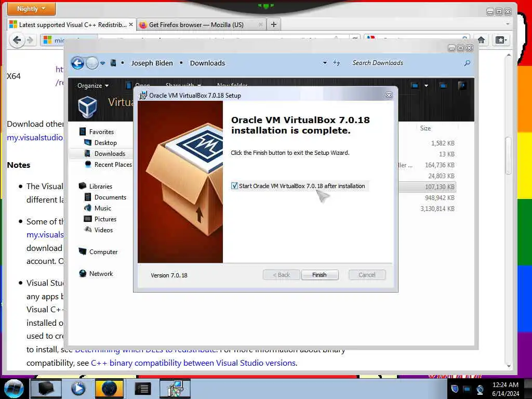The width and height of the screenshot is (532, 399).
Task: Open the command prompt taskbar icon
Action: (142, 389)
